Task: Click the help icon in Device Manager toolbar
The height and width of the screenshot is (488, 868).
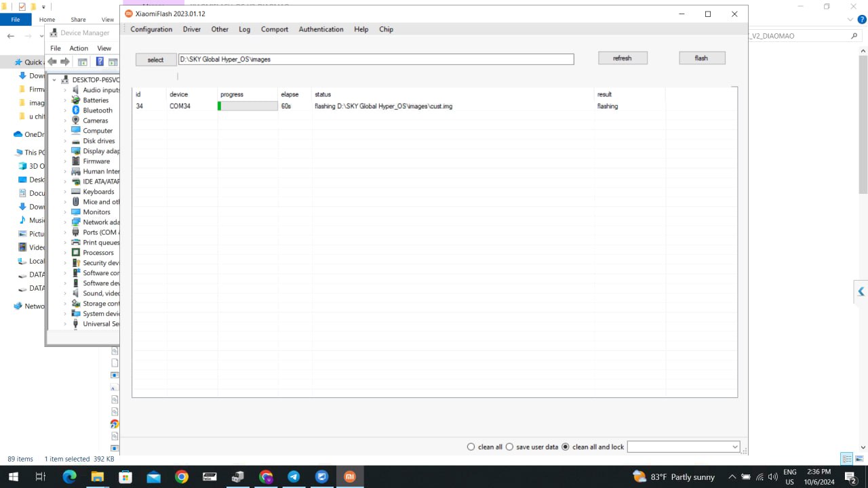Action: [100, 62]
